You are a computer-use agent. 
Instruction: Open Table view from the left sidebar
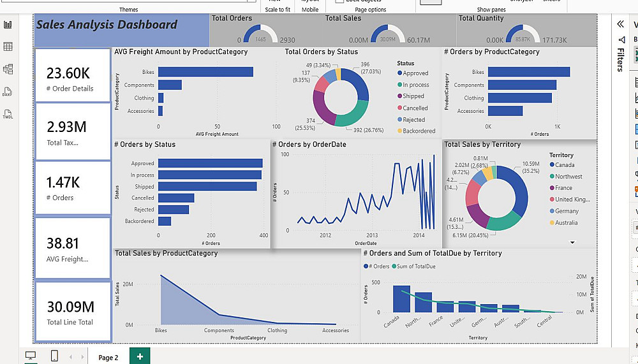click(x=8, y=47)
